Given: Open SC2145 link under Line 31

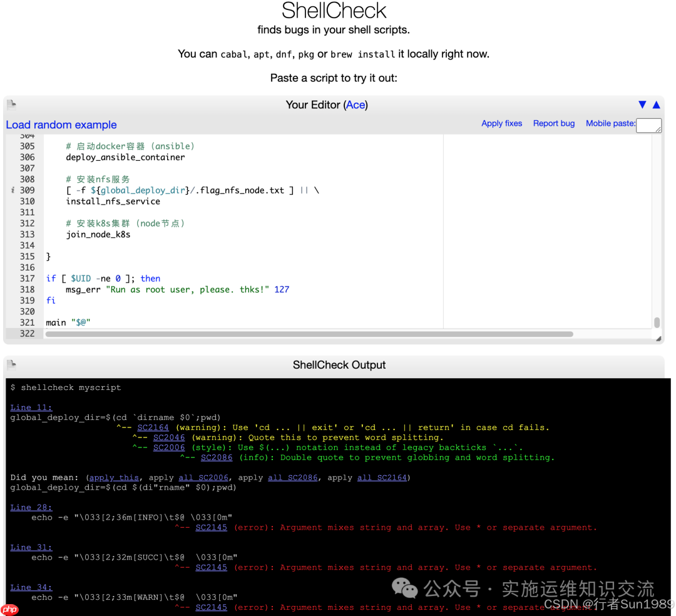Looking at the screenshot, I should pos(212,567).
